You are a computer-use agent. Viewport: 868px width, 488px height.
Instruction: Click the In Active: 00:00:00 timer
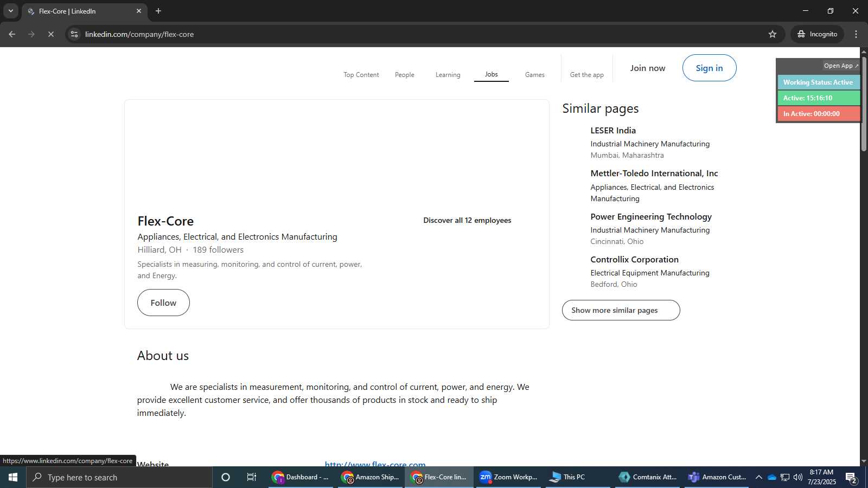pyautogui.click(x=819, y=114)
